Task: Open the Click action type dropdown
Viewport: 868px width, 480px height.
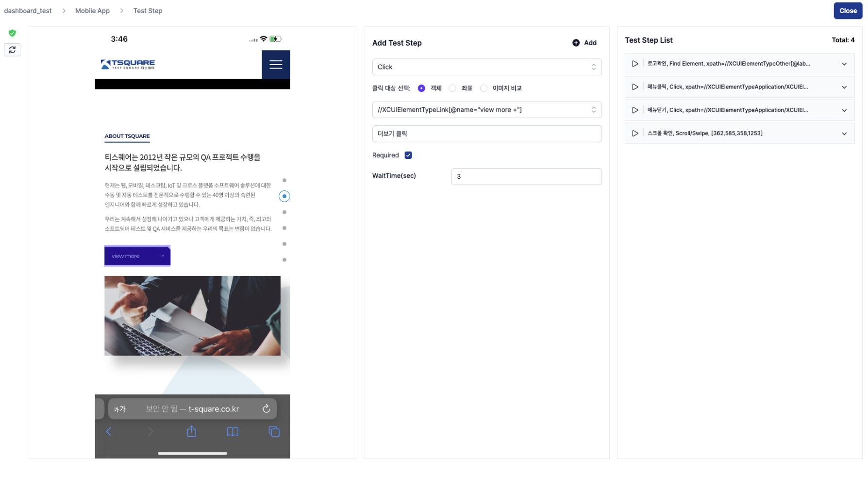Action: coord(486,67)
